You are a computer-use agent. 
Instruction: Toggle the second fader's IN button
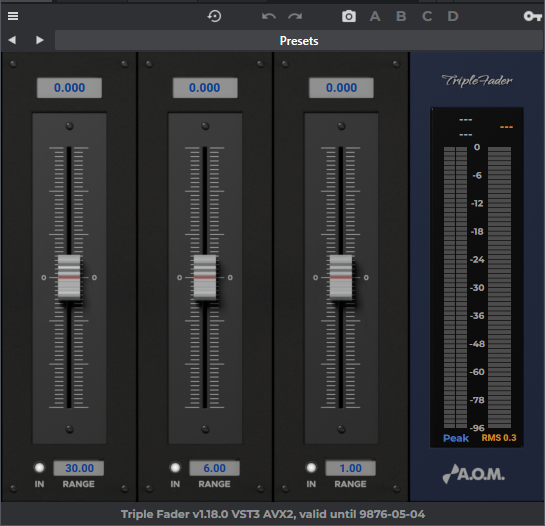(x=175, y=468)
